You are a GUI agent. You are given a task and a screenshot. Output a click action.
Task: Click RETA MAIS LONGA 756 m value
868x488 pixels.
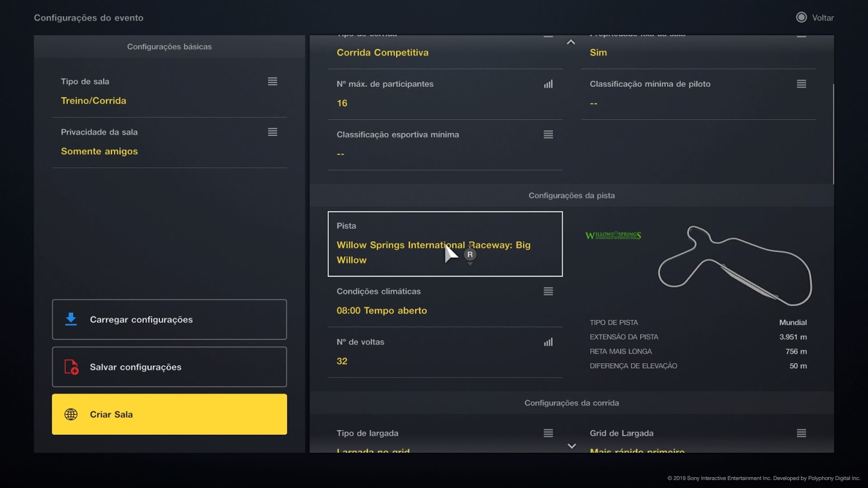[x=796, y=351]
